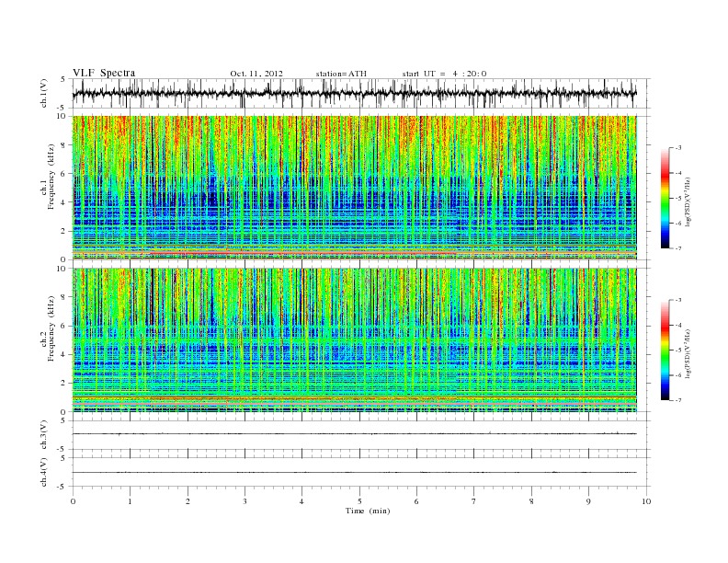Click time axis tick label '1'
This screenshot has height=563, width=728.
point(130,501)
